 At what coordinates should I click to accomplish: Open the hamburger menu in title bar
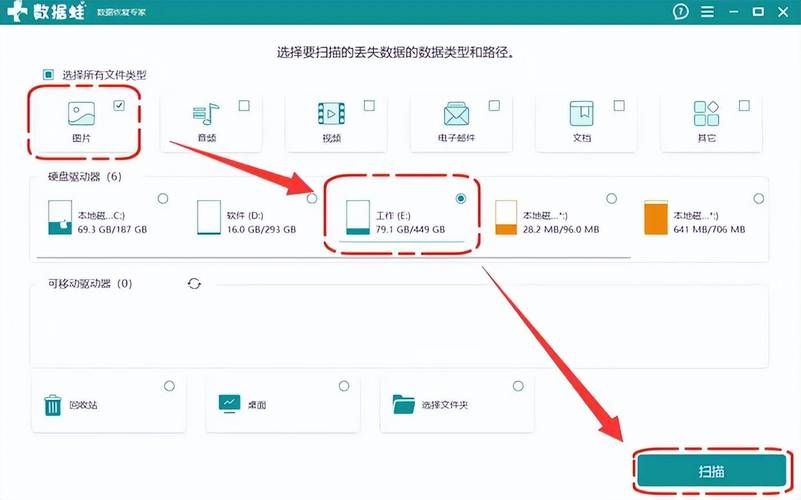tap(708, 11)
